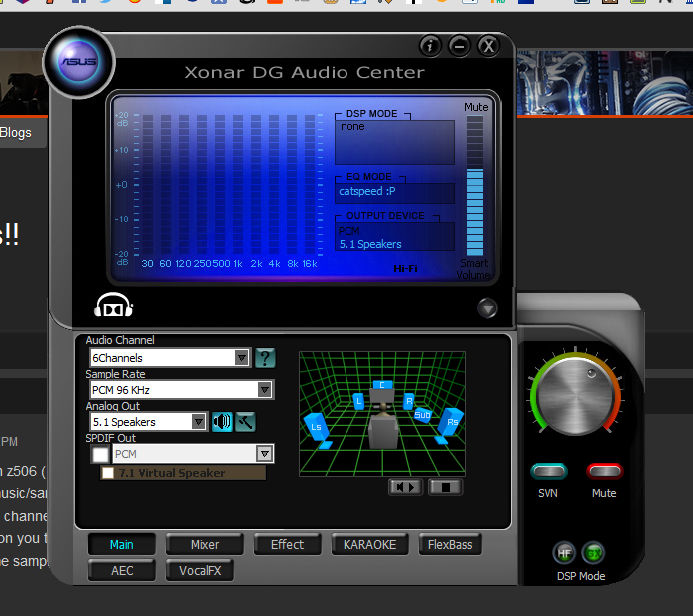Minimize the Xonar DG Audio Center
Screen dimensions: 693x616
459,46
